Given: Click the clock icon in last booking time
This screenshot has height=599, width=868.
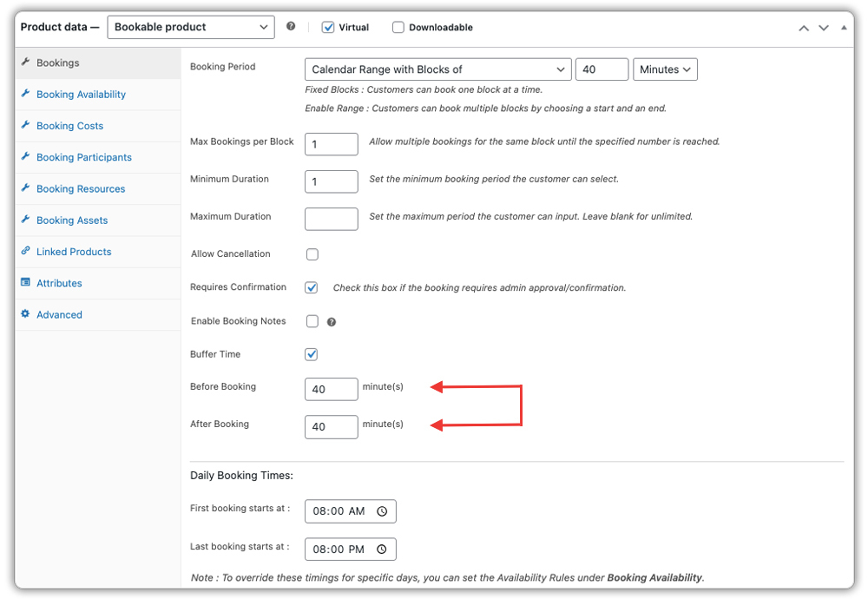Looking at the screenshot, I should [381, 550].
